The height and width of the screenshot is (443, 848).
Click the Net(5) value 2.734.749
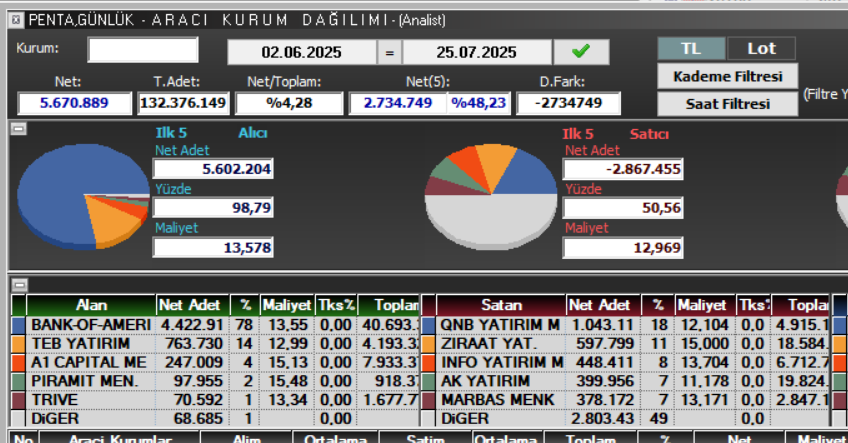[x=398, y=103]
